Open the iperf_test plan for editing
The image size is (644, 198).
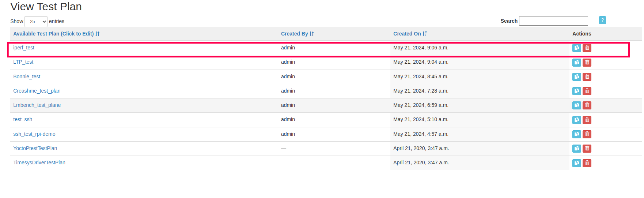click(24, 48)
